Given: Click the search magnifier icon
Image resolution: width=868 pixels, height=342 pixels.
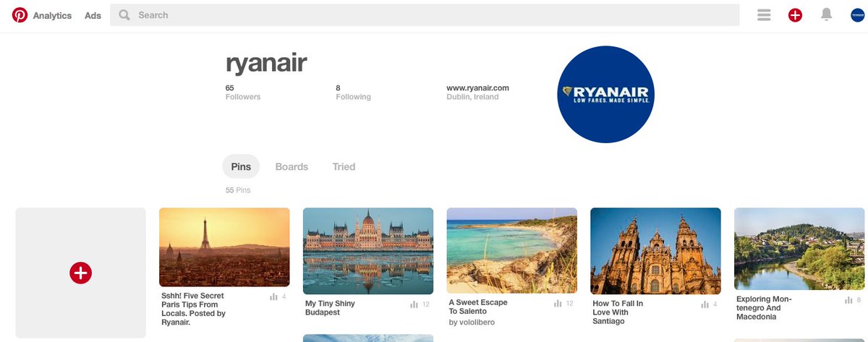Looking at the screenshot, I should [124, 15].
